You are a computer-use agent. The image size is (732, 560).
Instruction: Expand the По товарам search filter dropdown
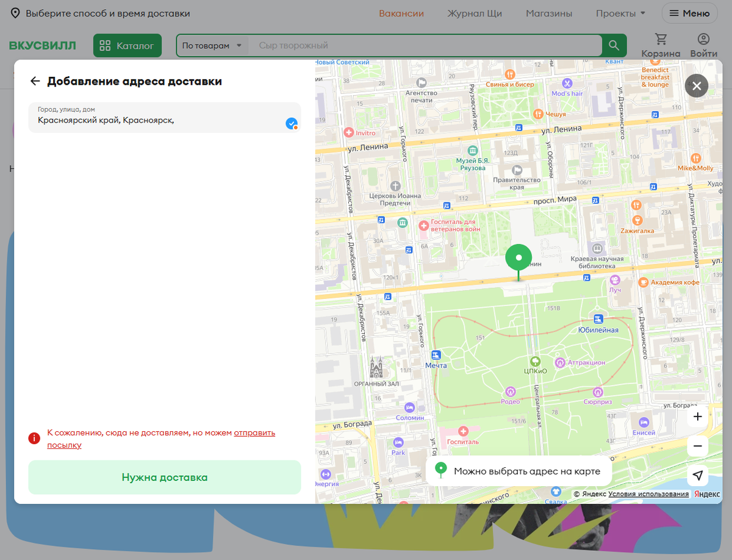[212, 46]
